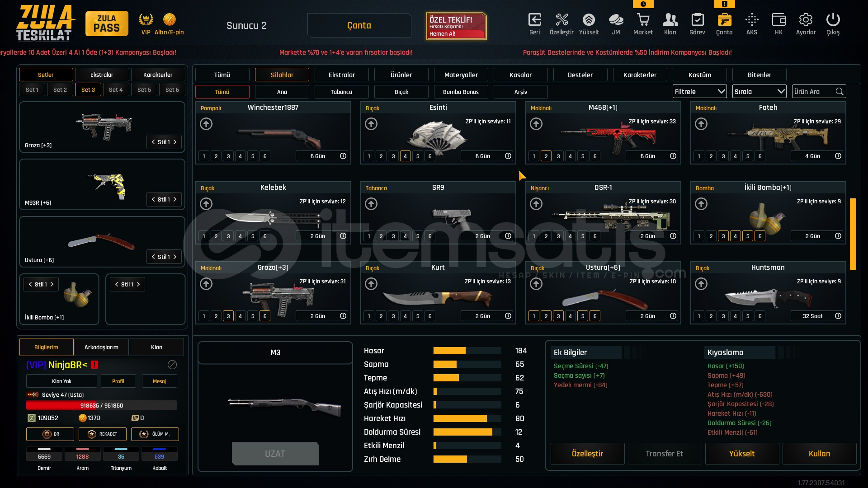Change Stil selector in empty set slot
This screenshot has height=488, width=868.
127,284
